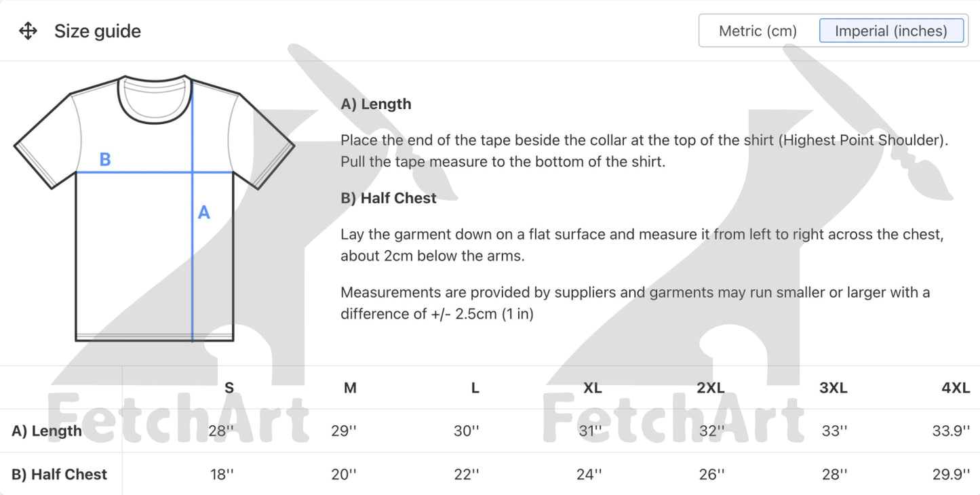This screenshot has width=980, height=495.
Task: Click the 'A) Length' row label in the table
Action: pos(47,431)
